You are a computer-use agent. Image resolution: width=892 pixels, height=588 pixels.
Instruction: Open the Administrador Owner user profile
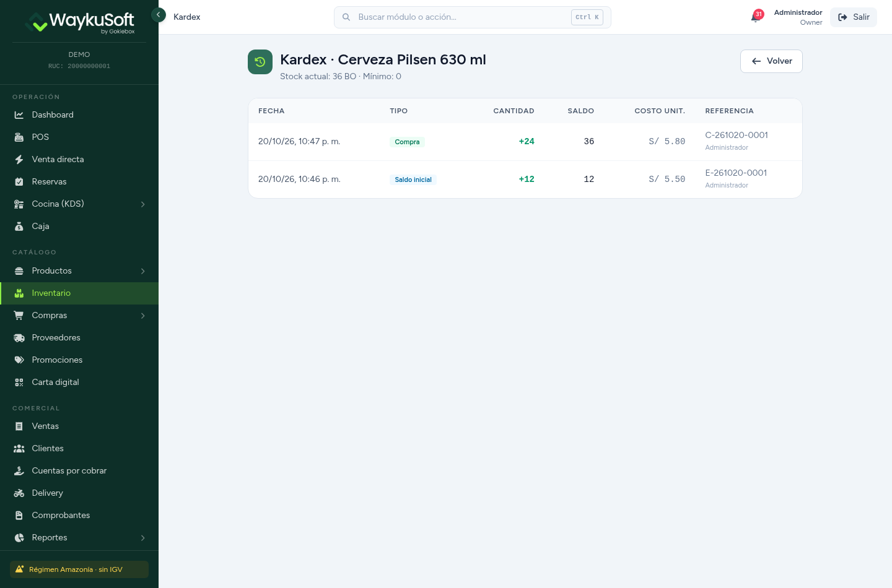[798, 17]
